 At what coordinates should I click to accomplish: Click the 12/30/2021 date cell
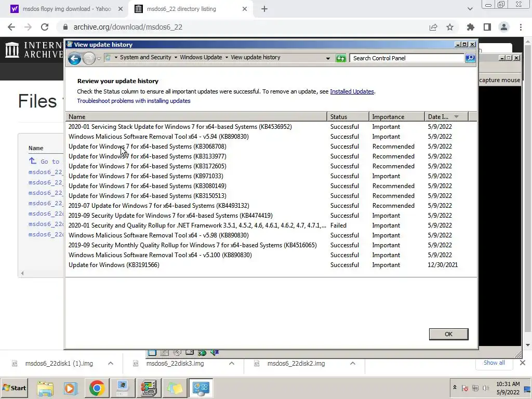(x=443, y=264)
